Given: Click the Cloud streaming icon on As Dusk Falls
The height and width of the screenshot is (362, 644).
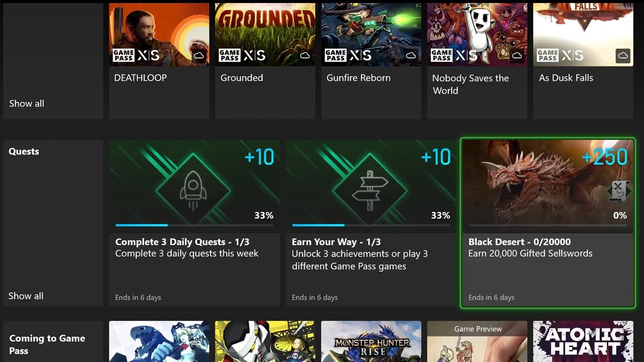Looking at the screenshot, I should tap(623, 55).
